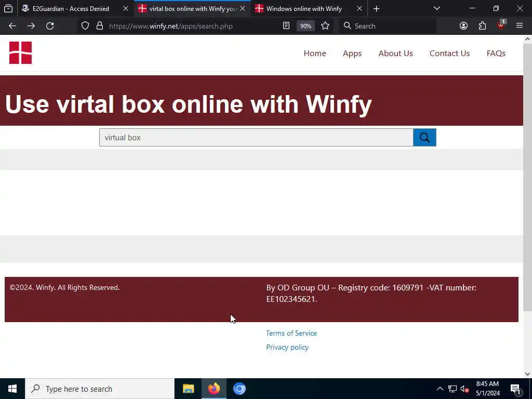Toggle reader view icon in address bar
The image size is (532, 399).
286,26
